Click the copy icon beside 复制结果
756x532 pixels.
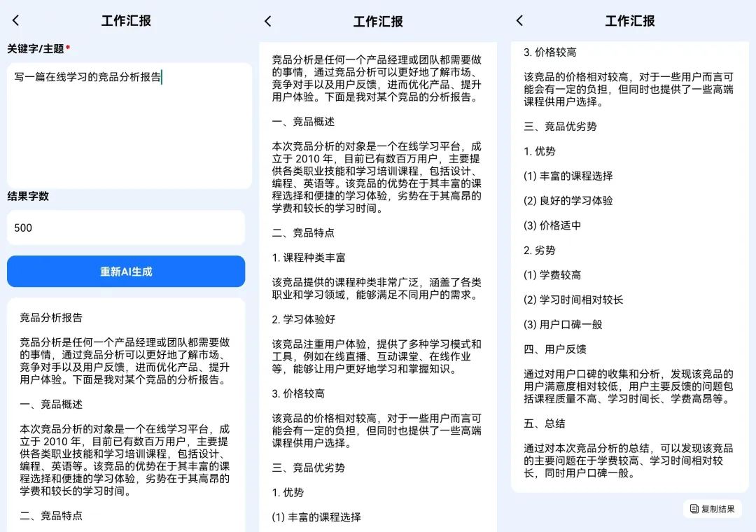(693, 509)
